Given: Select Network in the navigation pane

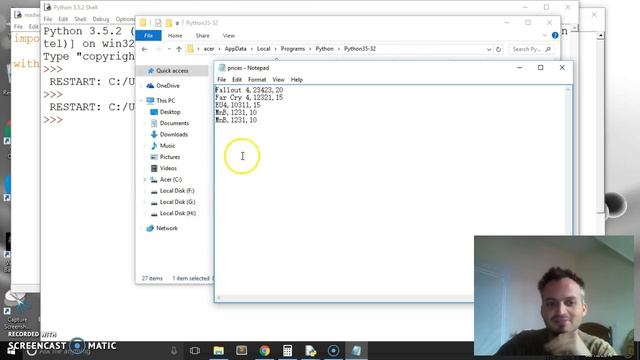Looking at the screenshot, I should click(167, 228).
